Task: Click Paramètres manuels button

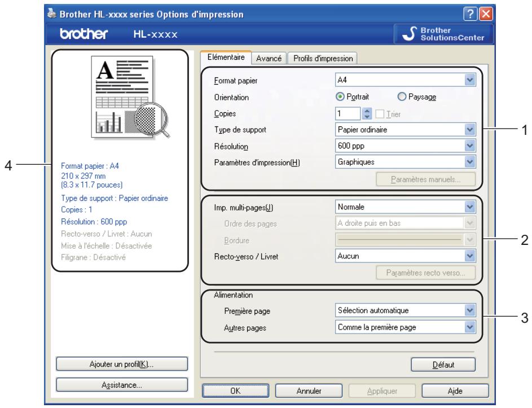Action: tap(426, 179)
